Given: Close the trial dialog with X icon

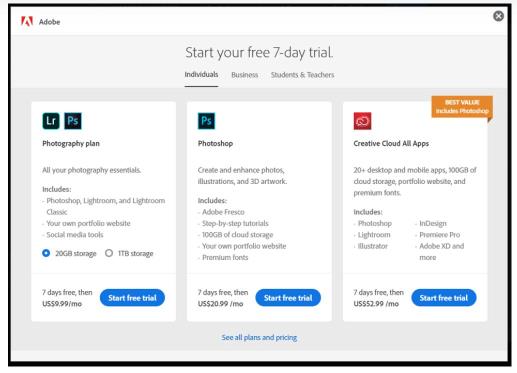Looking at the screenshot, I should [x=498, y=16].
